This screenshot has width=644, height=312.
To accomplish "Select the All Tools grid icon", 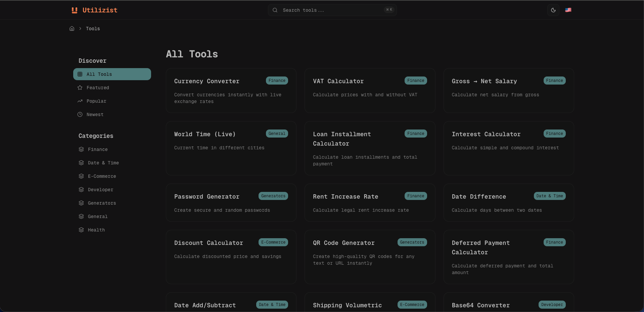I will [80, 74].
